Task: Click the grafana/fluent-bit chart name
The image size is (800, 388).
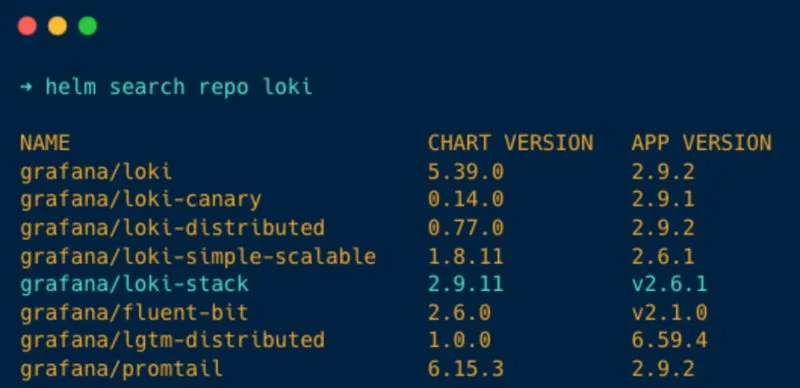Action: [x=134, y=312]
